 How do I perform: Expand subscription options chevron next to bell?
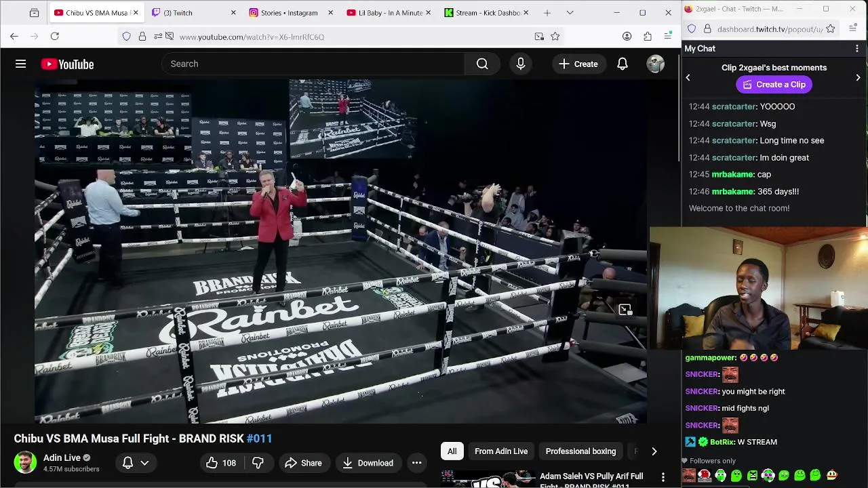coord(144,463)
